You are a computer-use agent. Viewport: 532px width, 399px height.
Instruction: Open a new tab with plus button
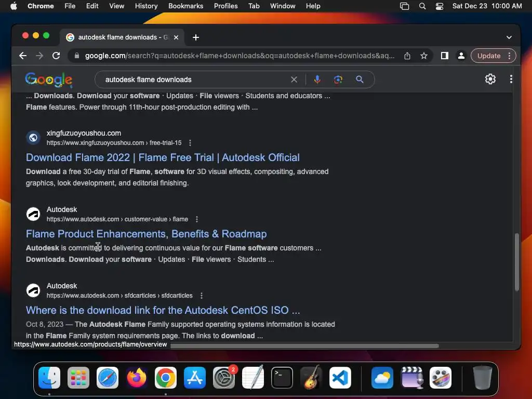196,37
